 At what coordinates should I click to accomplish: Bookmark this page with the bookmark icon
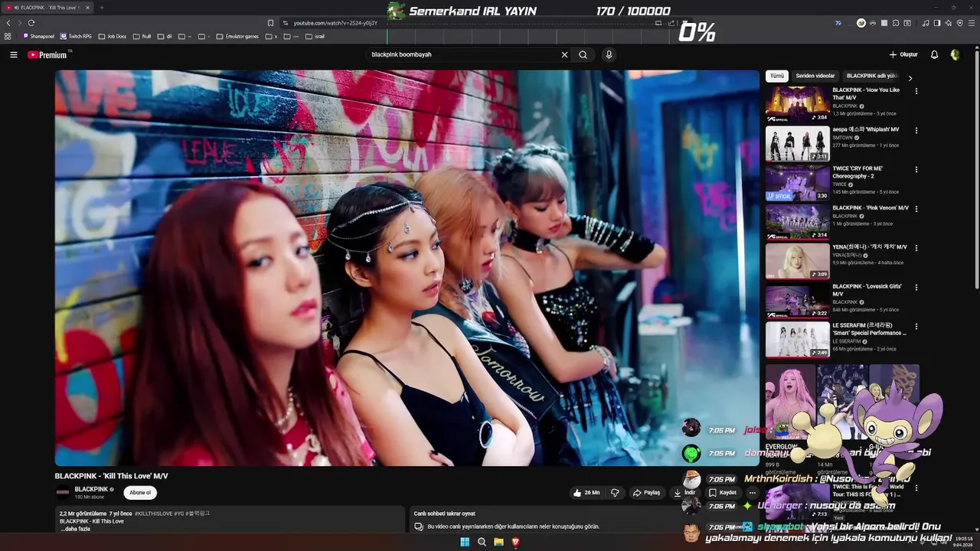pyautogui.click(x=270, y=23)
